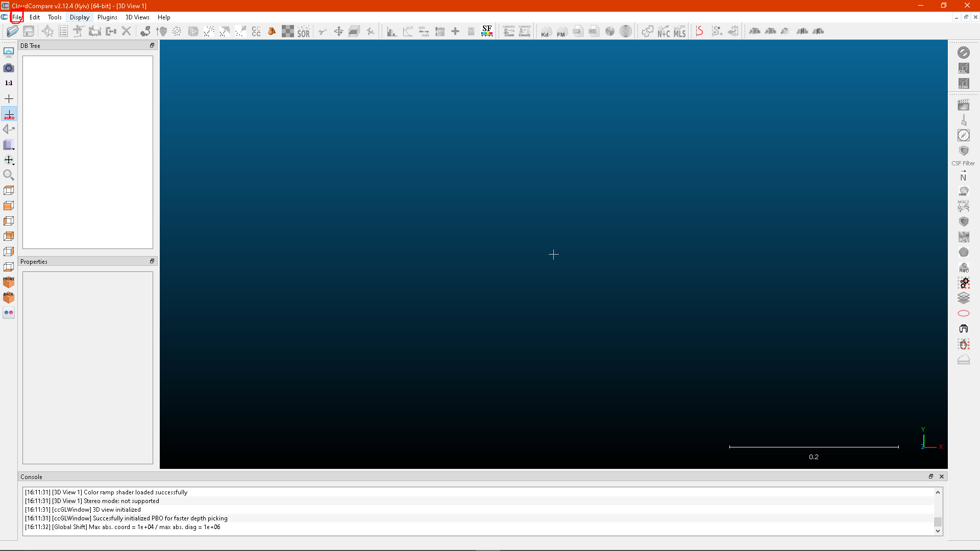Close the Console panel
This screenshot has width=980, height=551.
pyautogui.click(x=942, y=477)
